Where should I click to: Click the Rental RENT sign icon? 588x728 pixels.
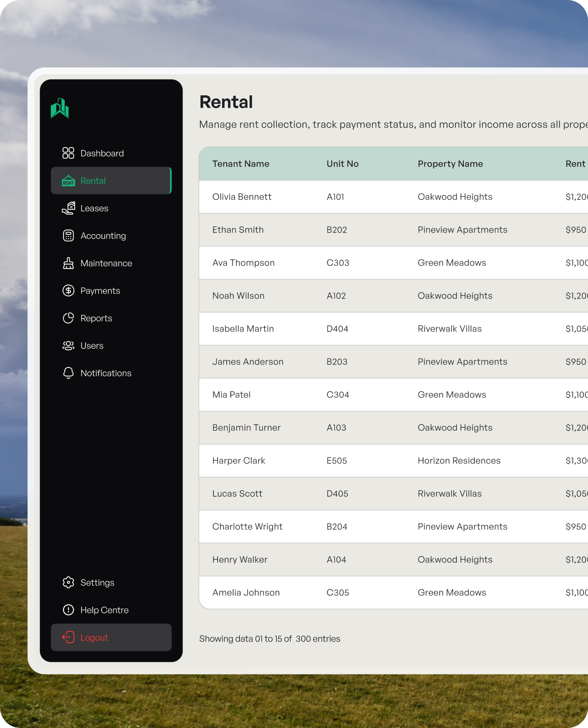tap(68, 181)
